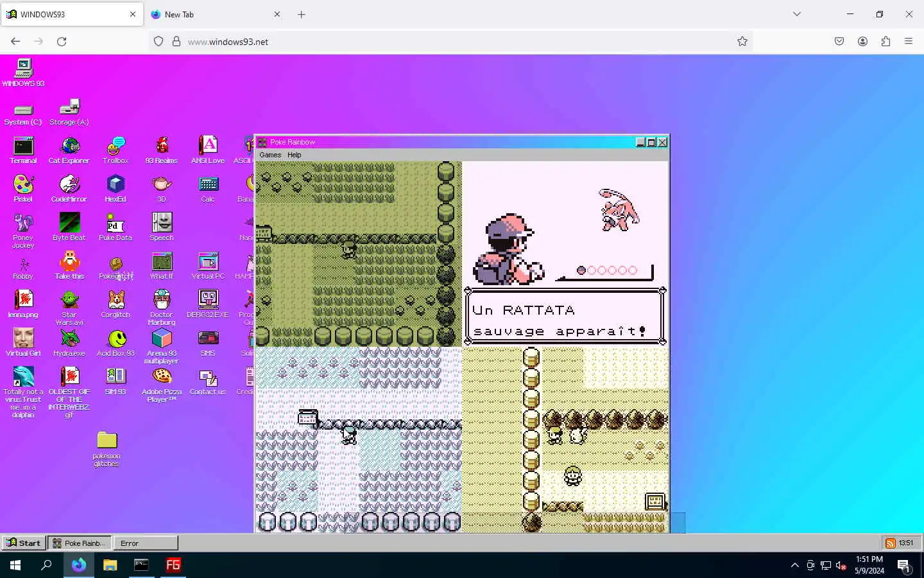The image size is (924, 578).
Task: Open the SMS icon
Action: [208, 344]
